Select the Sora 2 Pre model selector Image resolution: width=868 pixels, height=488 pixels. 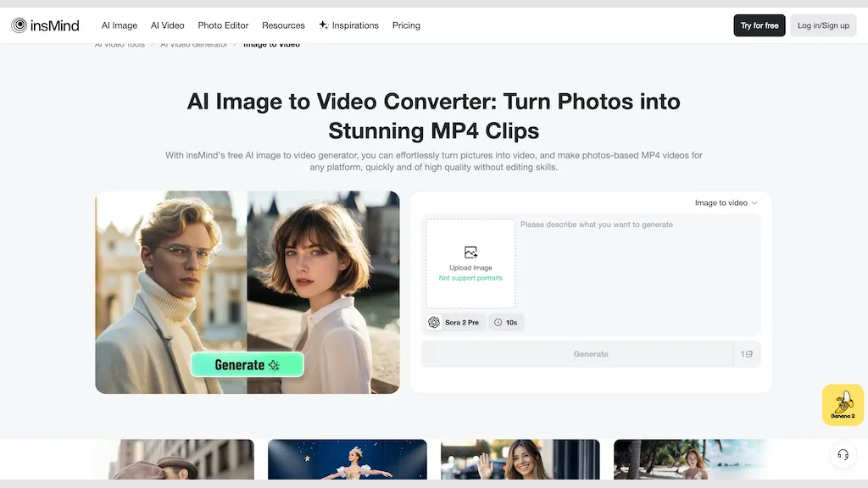tap(455, 323)
